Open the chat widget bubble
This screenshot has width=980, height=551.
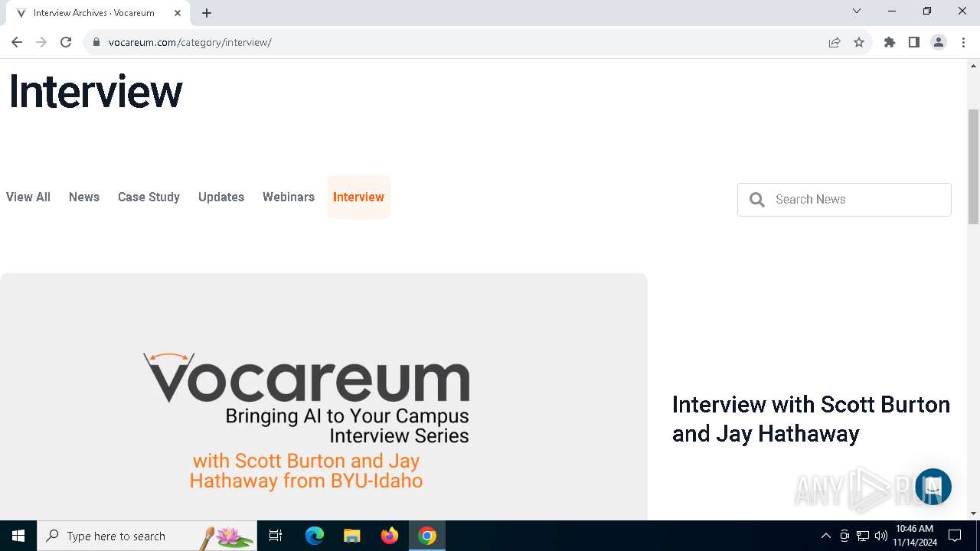(933, 487)
